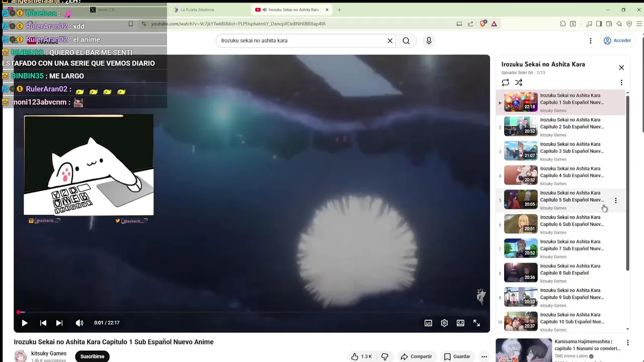This screenshot has width=644, height=362.
Task: Close the Irozuku Sekai YouTube tab
Action: (x=327, y=10)
